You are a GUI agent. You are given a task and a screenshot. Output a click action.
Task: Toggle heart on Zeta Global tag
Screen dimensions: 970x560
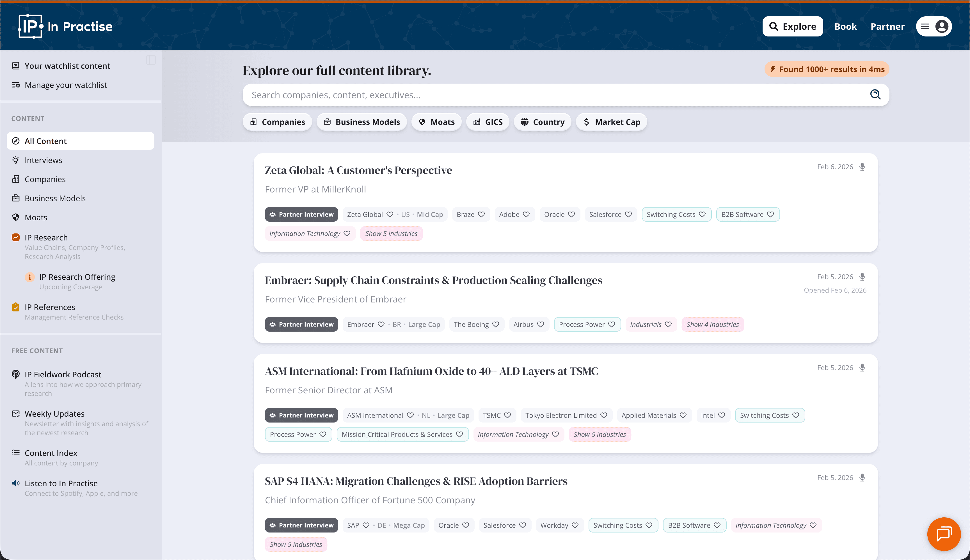pyautogui.click(x=390, y=214)
